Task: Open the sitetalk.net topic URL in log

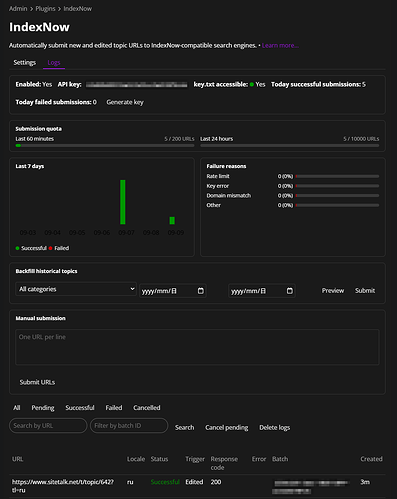Action: click(x=63, y=486)
